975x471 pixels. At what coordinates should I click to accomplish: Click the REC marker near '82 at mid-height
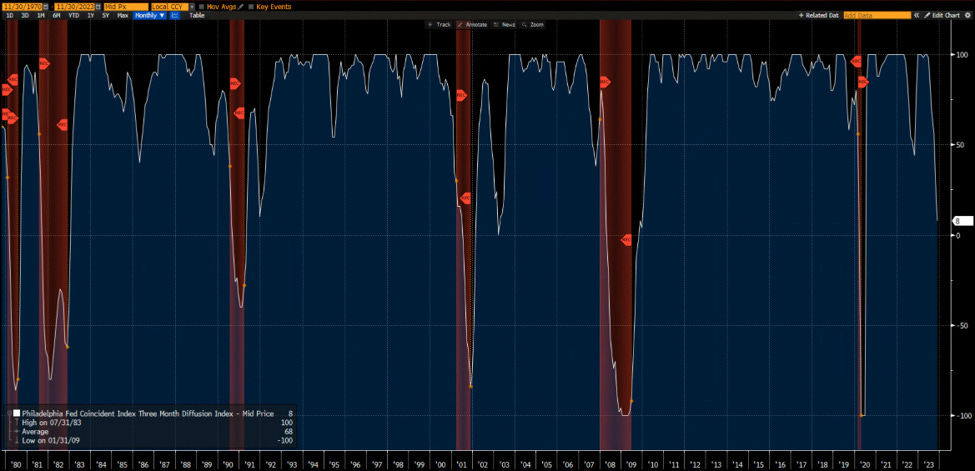click(62, 124)
